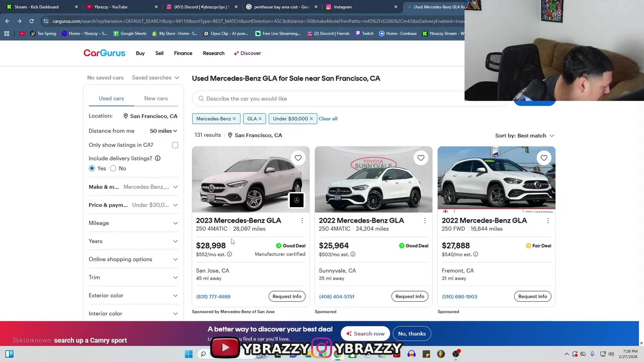Favorite the $25,964 Sunnyvale GLA with heart icon

(421, 158)
